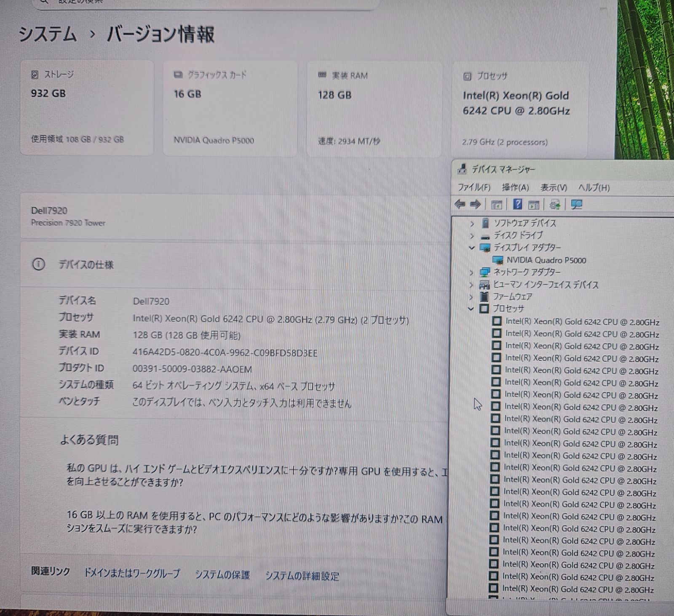
Task: Click the blue Help question mark icon
Action: pyautogui.click(x=517, y=205)
